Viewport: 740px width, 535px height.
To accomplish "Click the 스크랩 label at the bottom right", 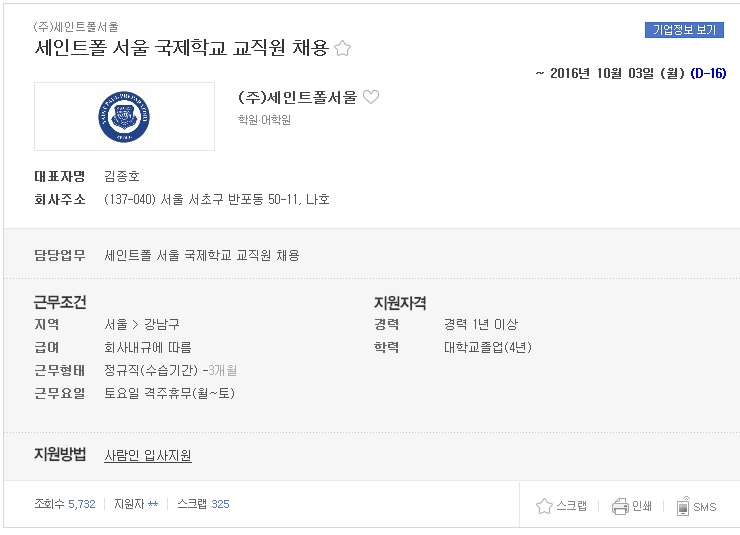I will (572, 506).
